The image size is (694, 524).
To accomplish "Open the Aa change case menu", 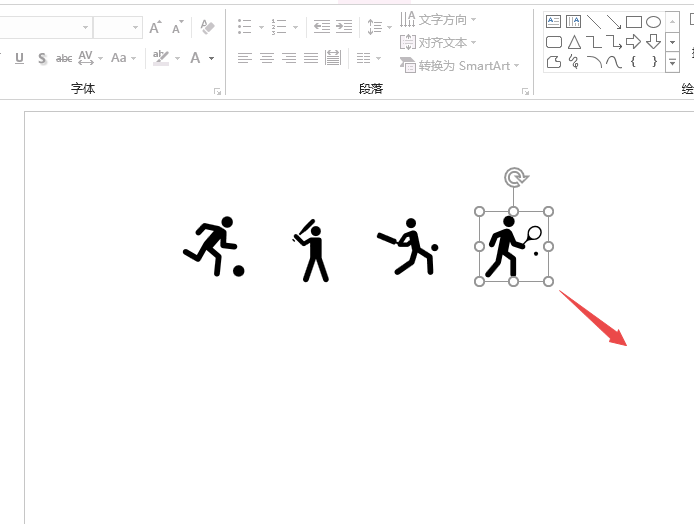I will pos(123,58).
